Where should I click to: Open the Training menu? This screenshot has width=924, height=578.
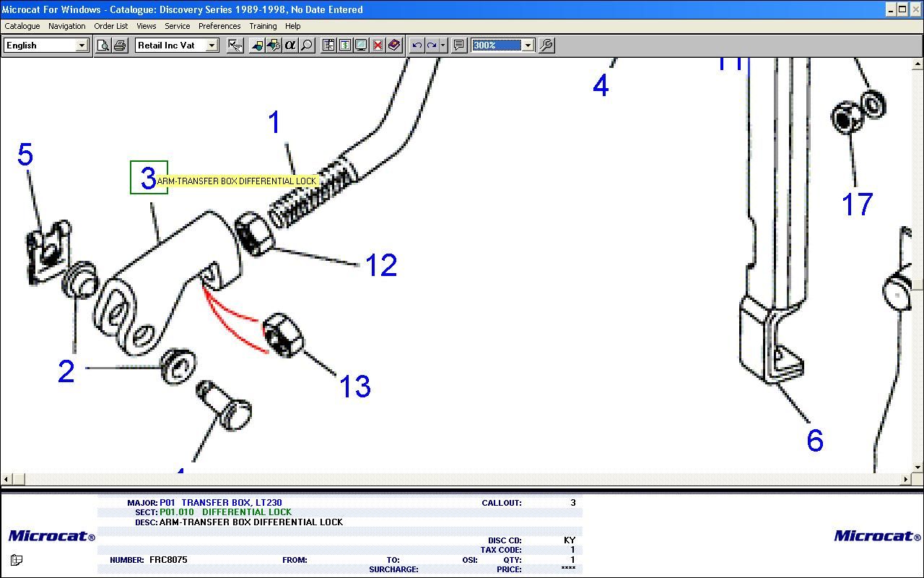263,26
